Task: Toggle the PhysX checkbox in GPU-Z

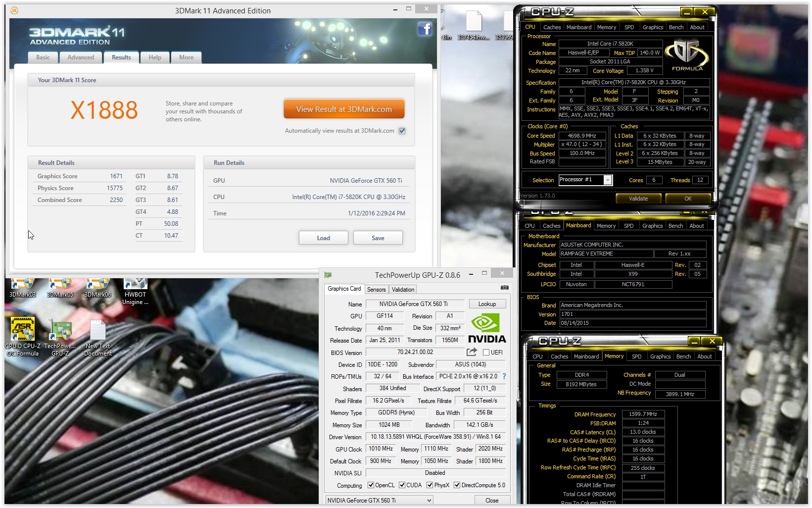Action: coord(430,485)
